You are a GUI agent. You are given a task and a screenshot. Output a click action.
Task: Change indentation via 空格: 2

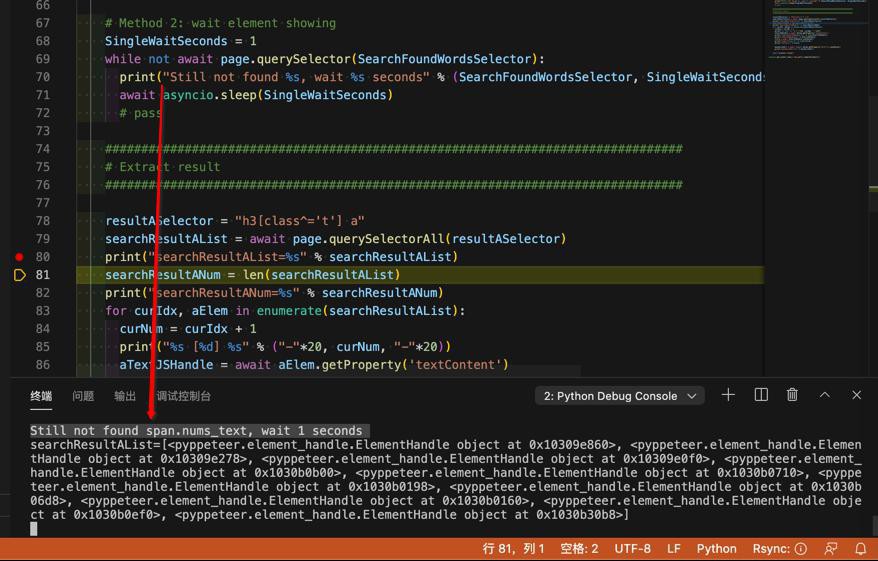click(579, 549)
